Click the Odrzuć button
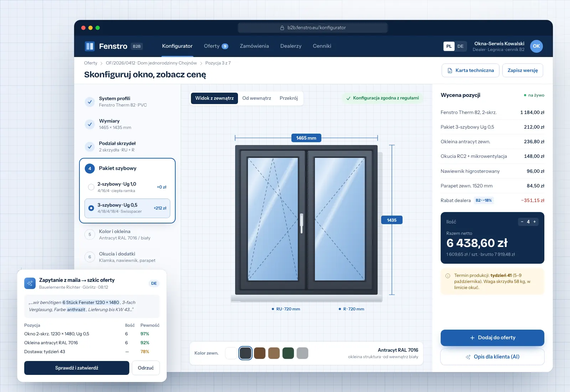The width and height of the screenshot is (570, 392). tap(146, 368)
